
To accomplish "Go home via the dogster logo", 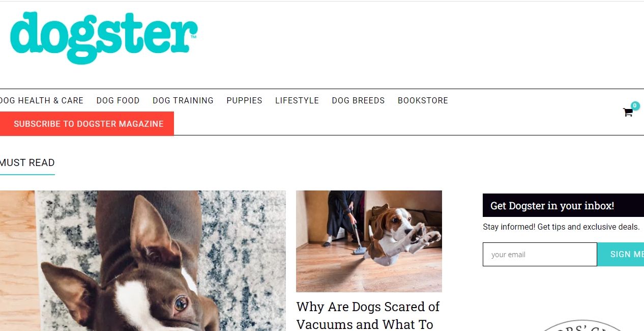I will point(104,38).
